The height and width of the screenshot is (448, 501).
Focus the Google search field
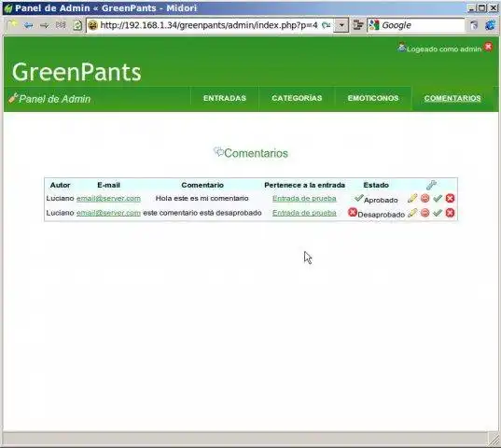pos(423,25)
